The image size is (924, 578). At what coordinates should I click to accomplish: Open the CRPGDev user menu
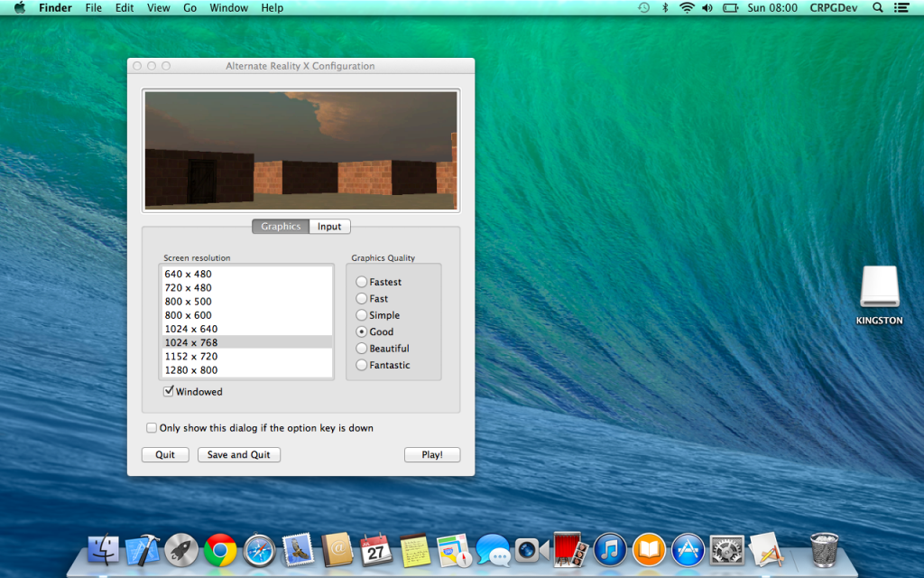click(833, 7)
